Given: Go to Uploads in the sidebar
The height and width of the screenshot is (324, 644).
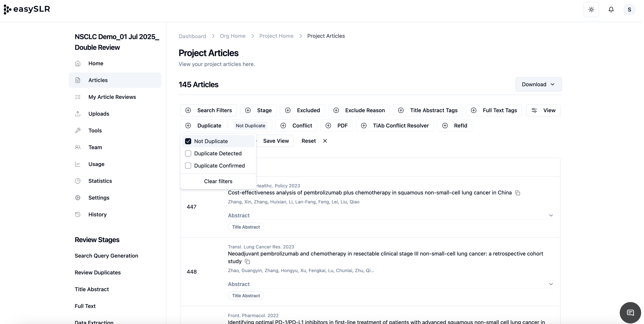Looking at the screenshot, I should tap(99, 114).
